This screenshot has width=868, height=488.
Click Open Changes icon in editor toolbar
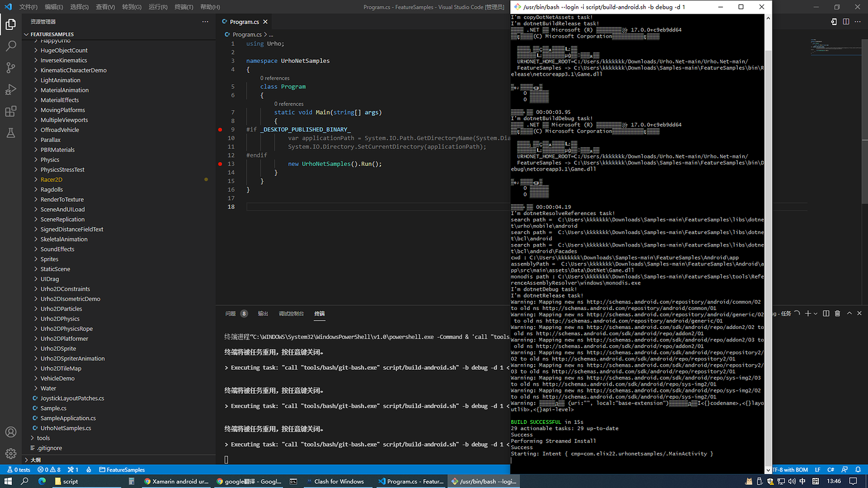[833, 21]
